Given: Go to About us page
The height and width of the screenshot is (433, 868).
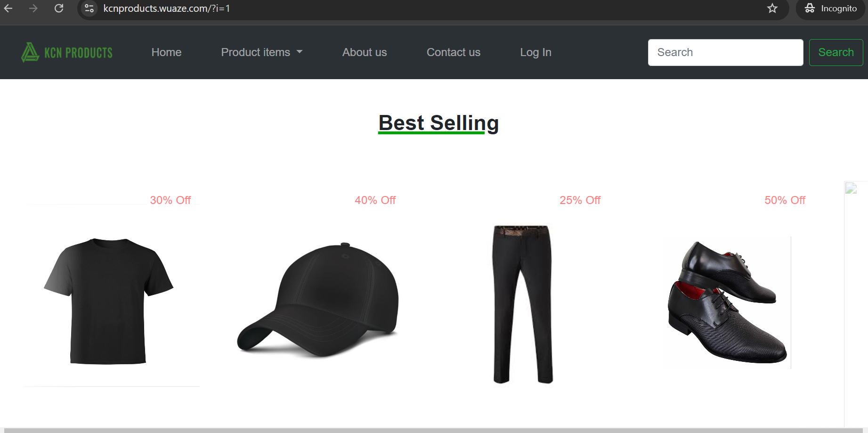Looking at the screenshot, I should [365, 52].
